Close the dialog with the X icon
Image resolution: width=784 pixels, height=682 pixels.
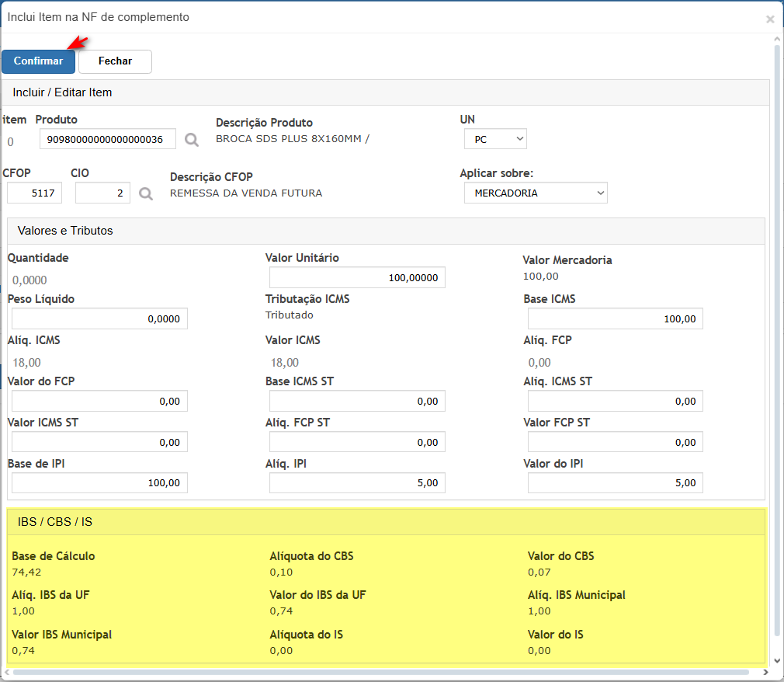point(769,19)
